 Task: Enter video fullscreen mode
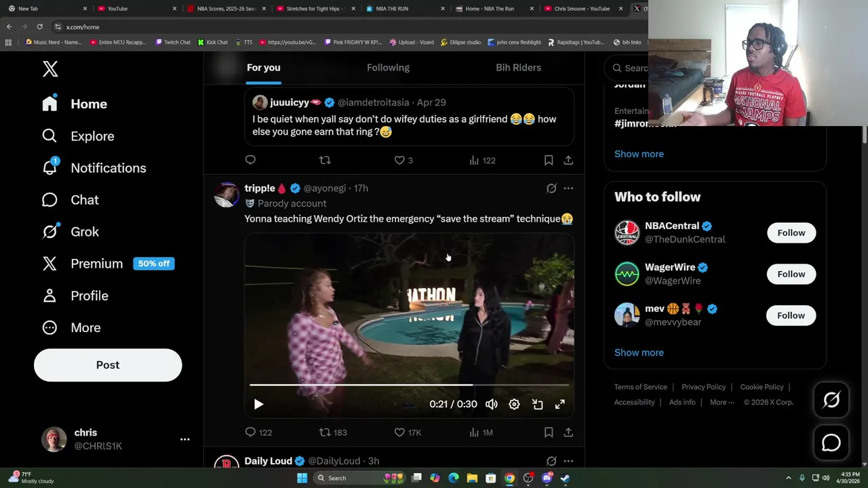point(560,404)
